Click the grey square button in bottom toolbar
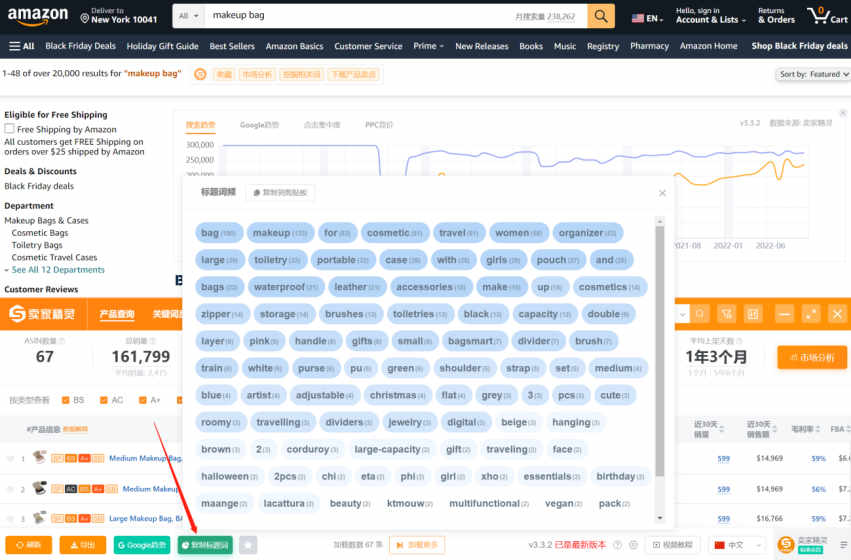Viewport: 851px width, 560px height. (x=248, y=545)
